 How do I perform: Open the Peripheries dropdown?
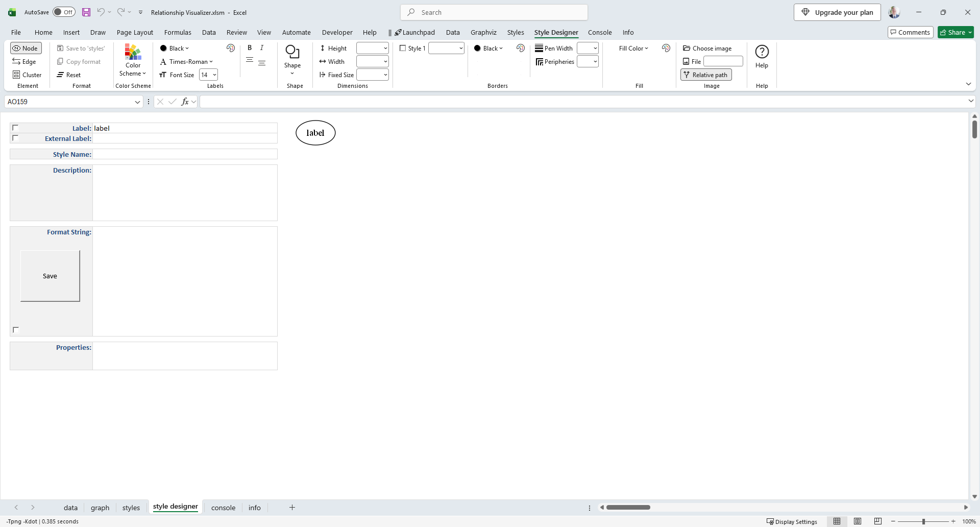595,61
